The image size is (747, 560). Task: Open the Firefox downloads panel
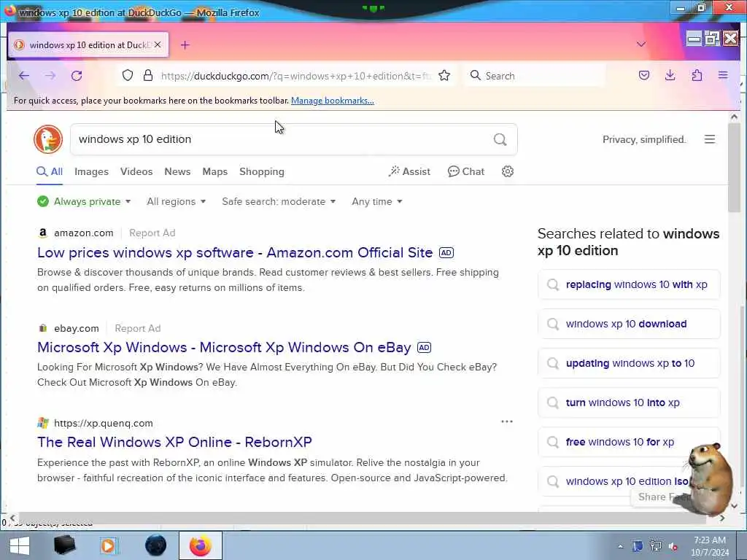point(670,75)
